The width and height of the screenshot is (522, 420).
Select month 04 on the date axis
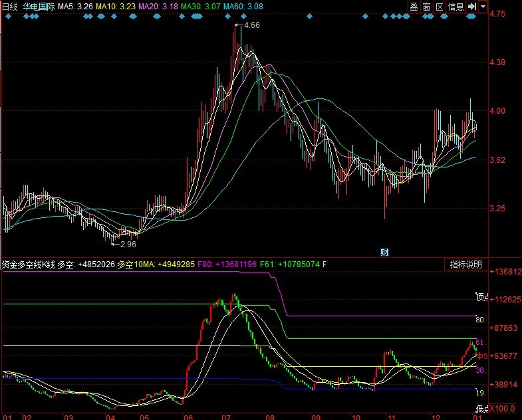[110, 417]
